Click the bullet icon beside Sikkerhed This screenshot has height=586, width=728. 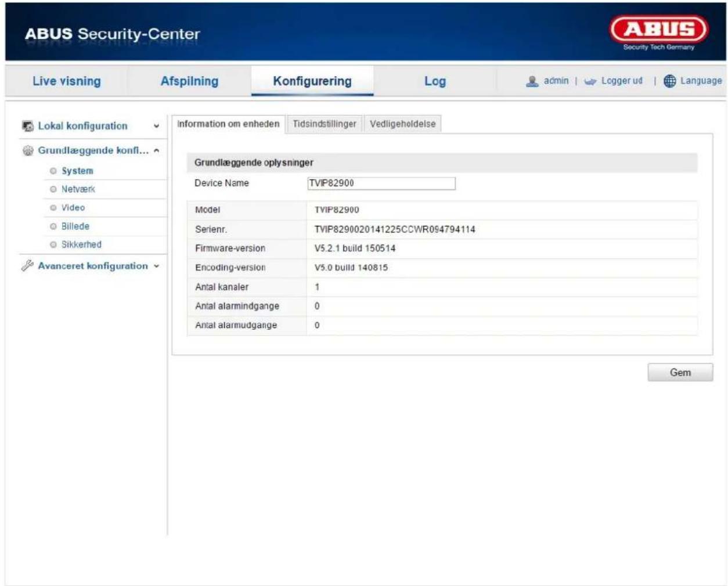pyautogui.click(x=53, y=245)
